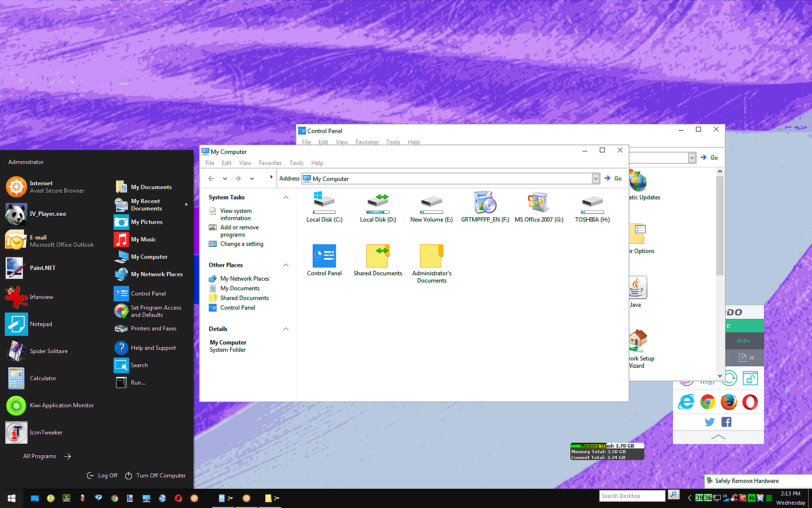Expand My Recent Documents submenu
The width and height of the screenshot is (812, 508).
point(186,205)
